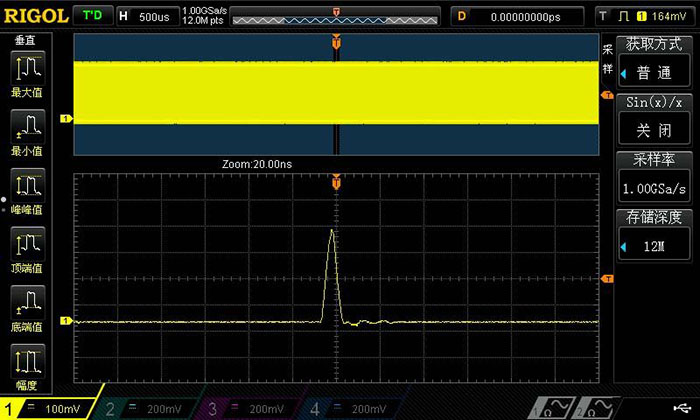
Task: Click the T'D trigger status indicator
Action: [92, 16]
